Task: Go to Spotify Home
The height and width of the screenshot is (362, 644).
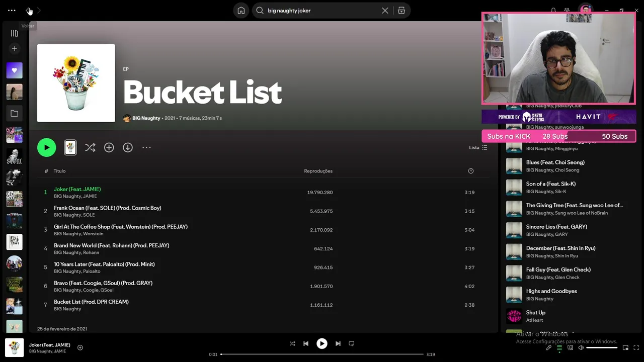Action: click(241, 11)
